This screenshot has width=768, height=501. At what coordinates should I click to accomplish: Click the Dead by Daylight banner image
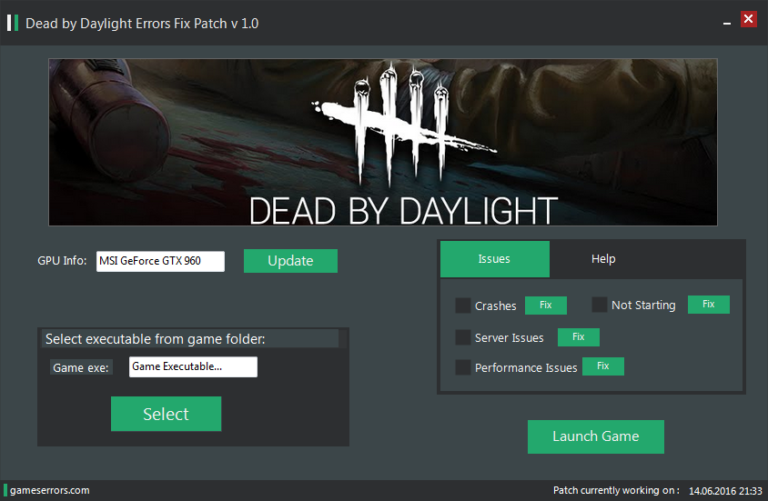(383, 142)
